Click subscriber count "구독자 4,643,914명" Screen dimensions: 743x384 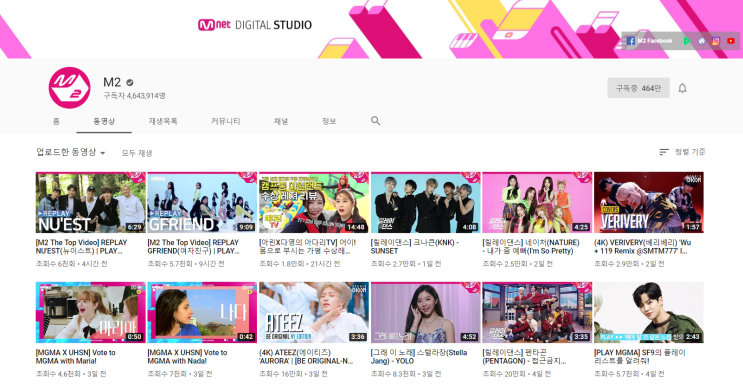[x=134, y=96]
